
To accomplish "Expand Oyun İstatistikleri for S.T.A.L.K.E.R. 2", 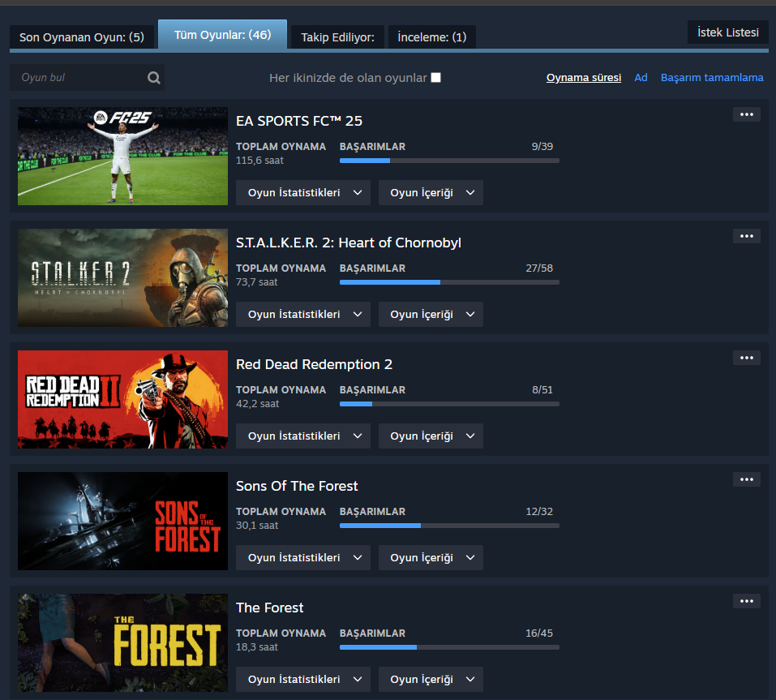I will point(303,315).
